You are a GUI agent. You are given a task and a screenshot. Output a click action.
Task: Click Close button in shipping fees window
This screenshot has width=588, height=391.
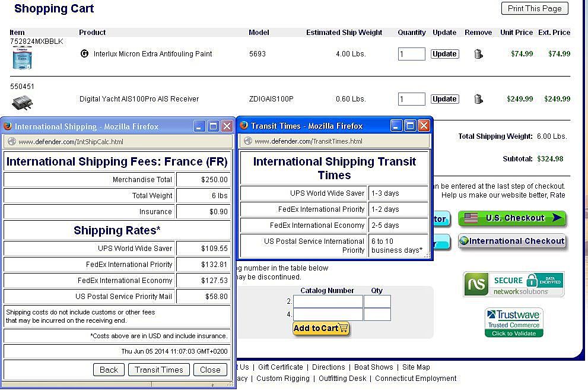click(210, 370)
